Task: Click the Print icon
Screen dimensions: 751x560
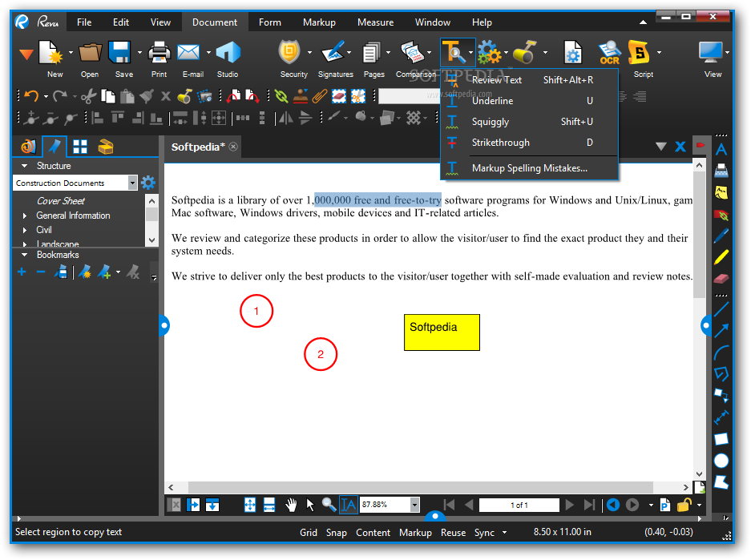Action: pos(159,53)
